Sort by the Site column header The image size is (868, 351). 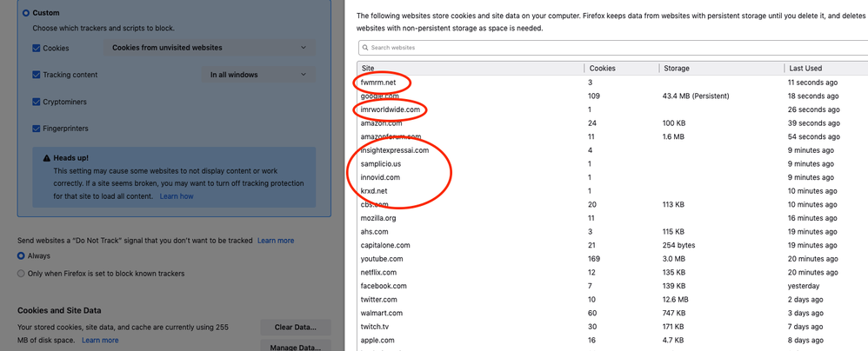tap(471, 68)
